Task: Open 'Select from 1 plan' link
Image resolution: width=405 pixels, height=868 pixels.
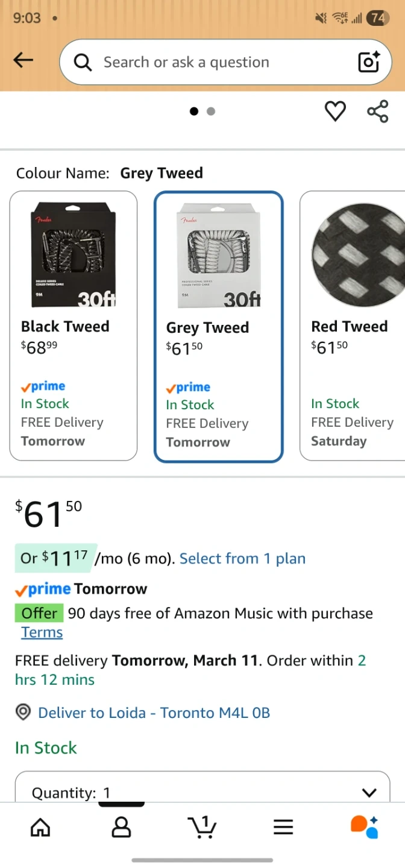Action: click(242, 559)
